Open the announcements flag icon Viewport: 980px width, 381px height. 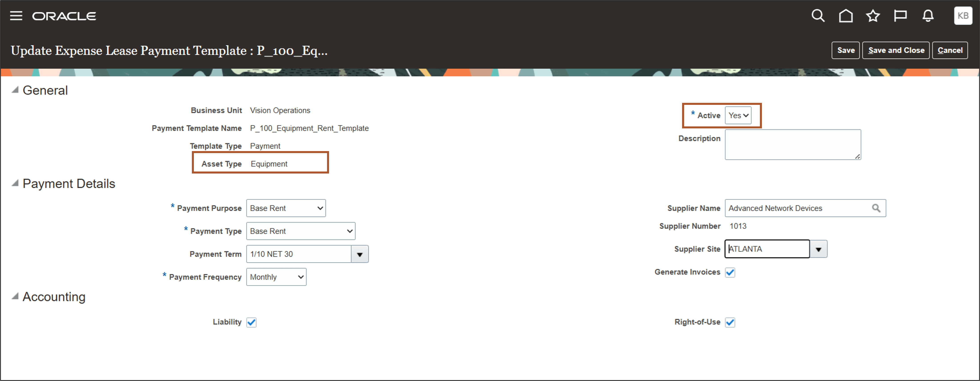[900, 16]
